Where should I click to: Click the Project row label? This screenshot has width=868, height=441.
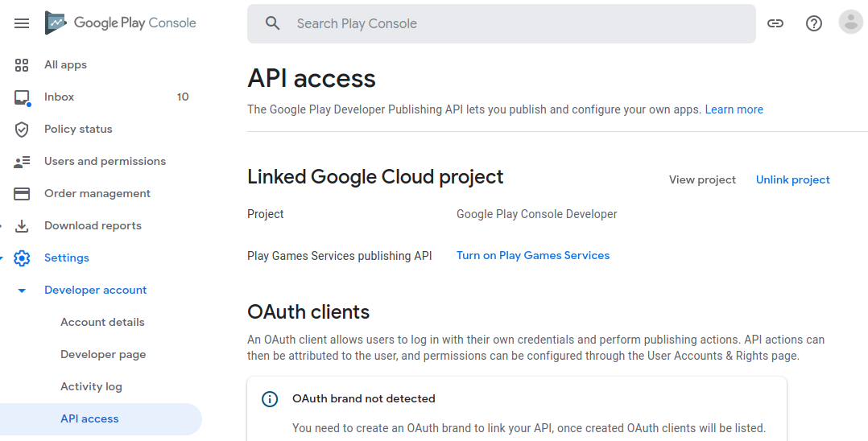(x=266, y=214)
